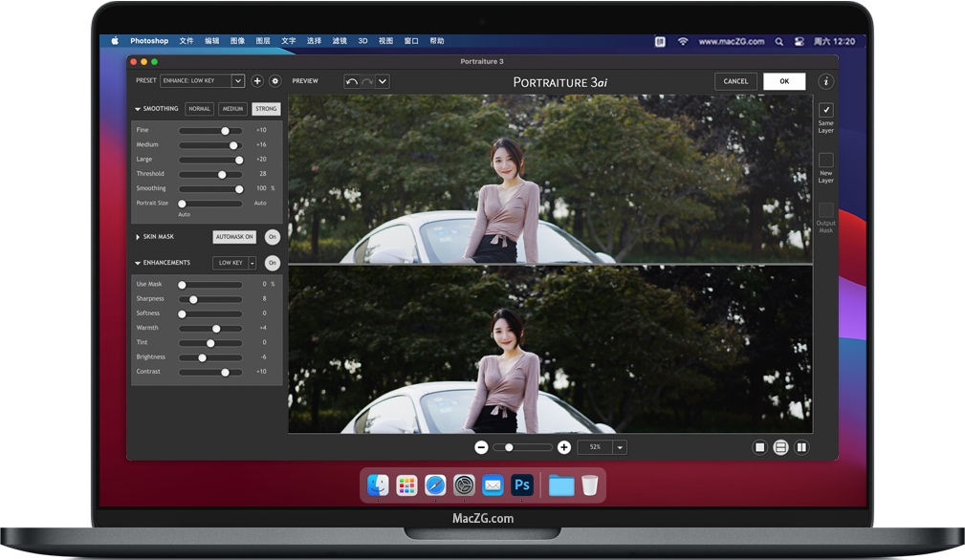Uncheck the Same Layer checkbox
Image resolution: width=965 pixels, height=560 pixels.
click(825, 110)
